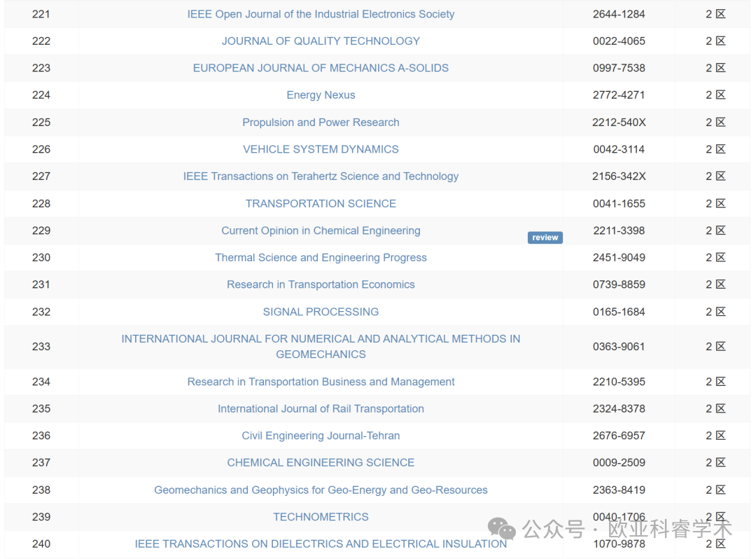
Task: Select ISSN 2772-4271 cell
Action: point(619,95)
